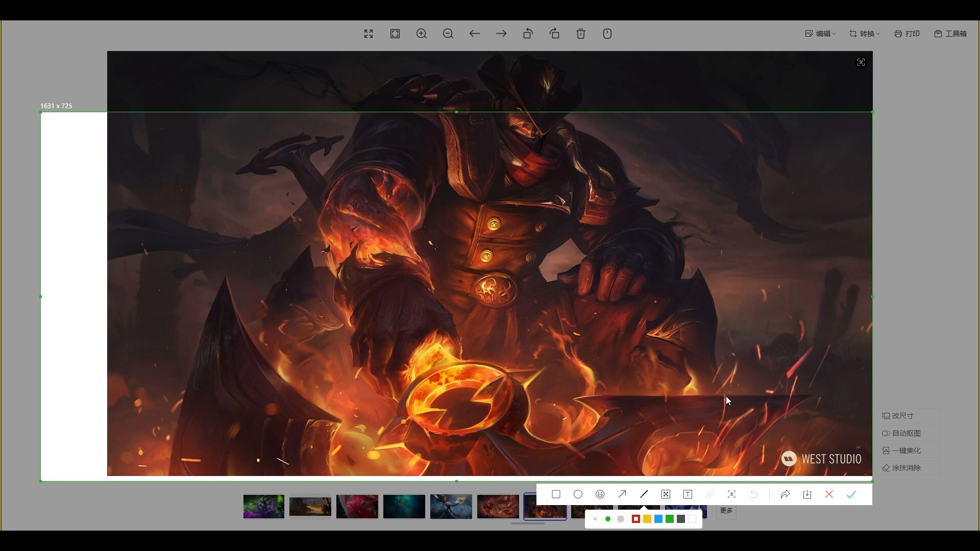The height and width of the screenshot is (551, 980).
Task: Cancel the screenshot with red X
Action: pos(829,494)
